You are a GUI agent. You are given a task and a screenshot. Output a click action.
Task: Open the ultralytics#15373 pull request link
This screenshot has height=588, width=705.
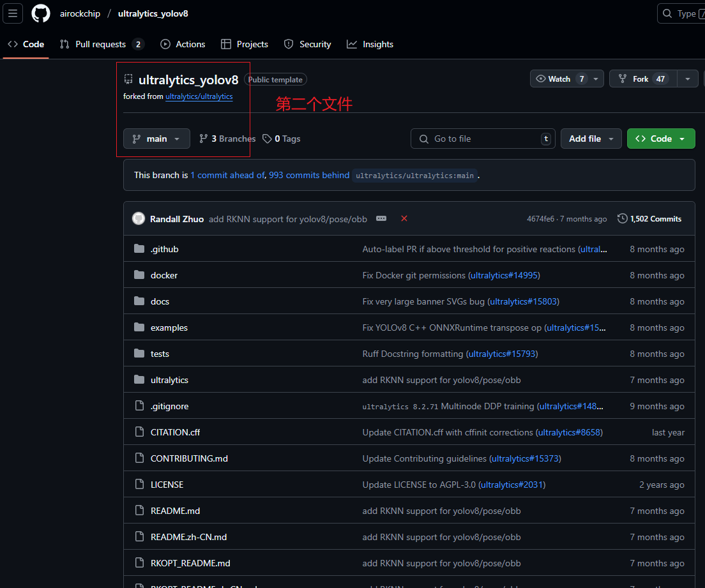coord(525,458)
